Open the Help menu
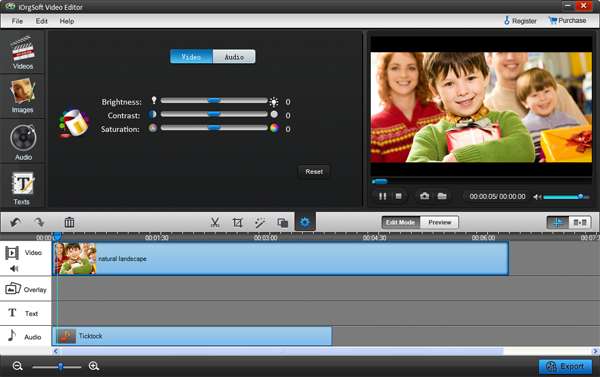The height and width of the screenshot is (377, 600). [67, 21]
